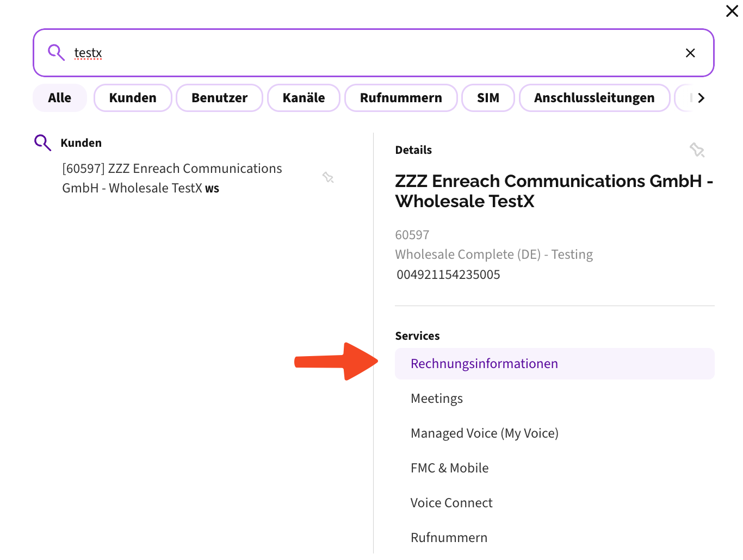
Task: Click the search icon beside the Kunden heading
Action: (42, 142)
